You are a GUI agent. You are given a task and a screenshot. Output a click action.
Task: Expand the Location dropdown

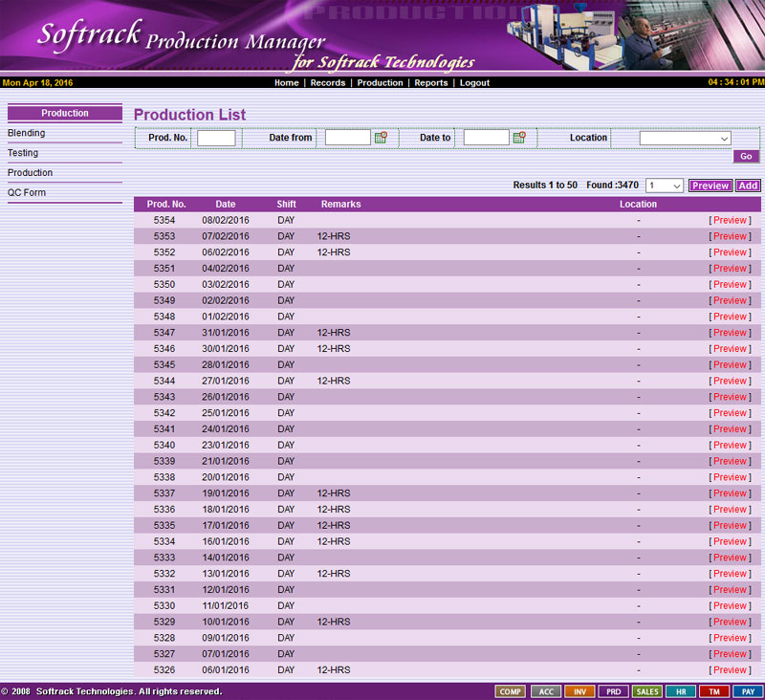tap(685, 138)
